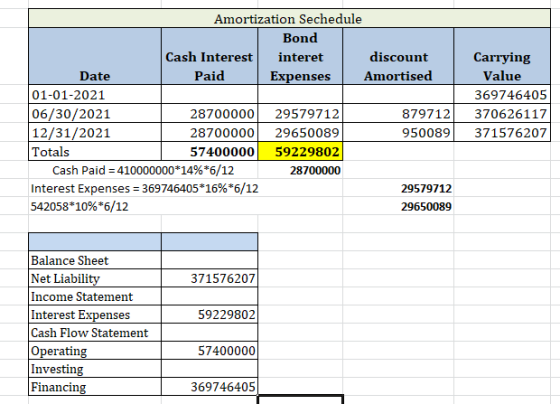Select the date cell 06/30/2021
The width and height of the screenshot is (560, 404).
click(95, 114)
